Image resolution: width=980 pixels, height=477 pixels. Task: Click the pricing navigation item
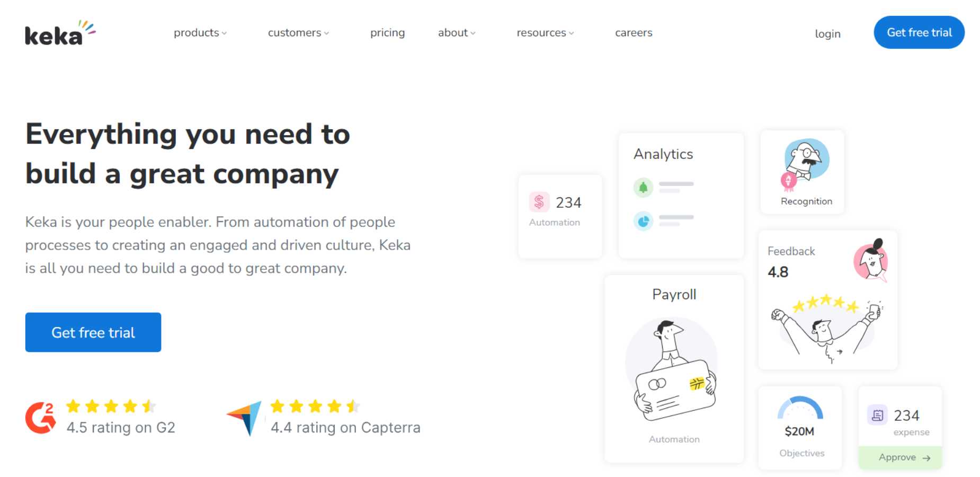387,33
